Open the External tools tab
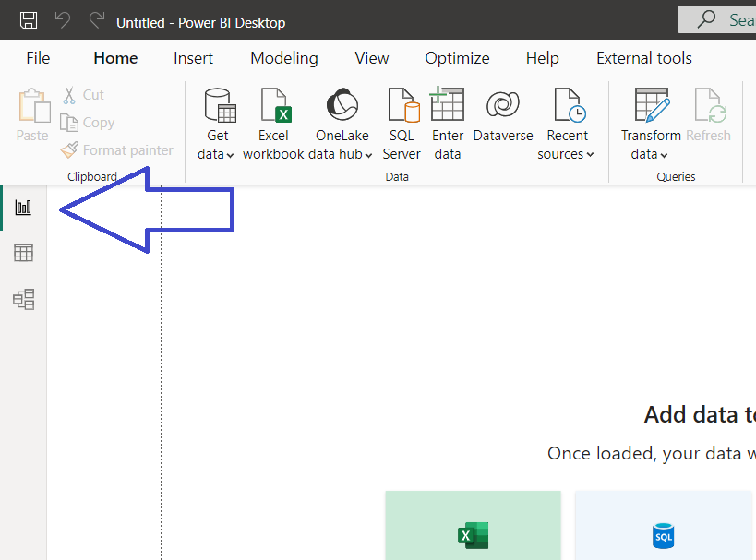This screenshot has width=756, height=560. pos(643,58)
